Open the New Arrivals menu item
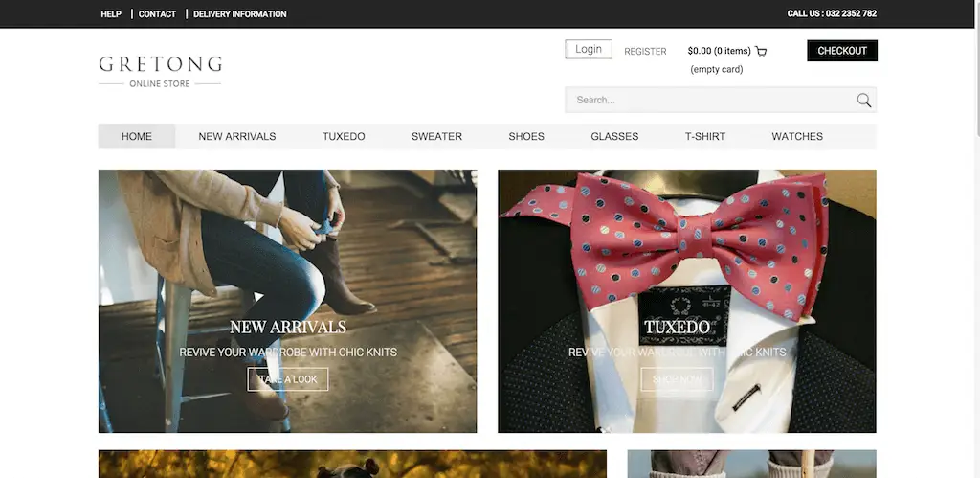 pyautogui.click(x=237, y=137)
